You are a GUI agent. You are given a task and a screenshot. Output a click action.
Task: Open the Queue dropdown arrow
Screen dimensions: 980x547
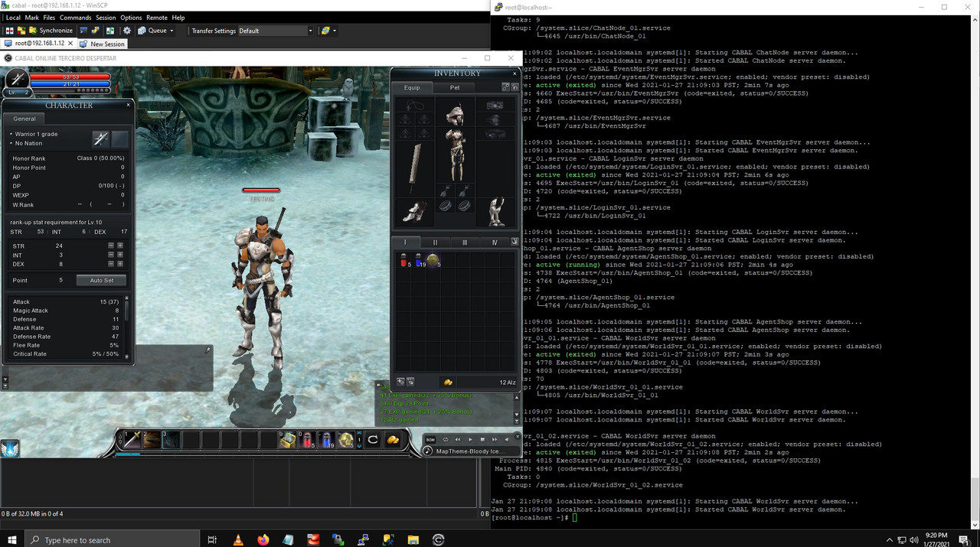pyautogui.click(x=172, y=31)
